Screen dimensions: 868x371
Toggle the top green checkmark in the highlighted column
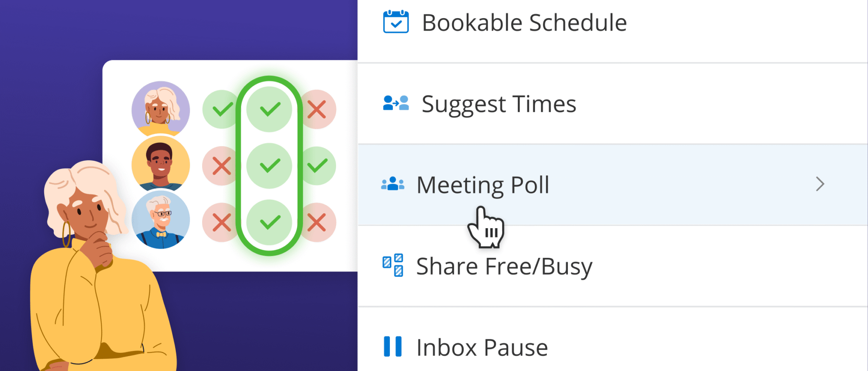[x=269, y=109]
